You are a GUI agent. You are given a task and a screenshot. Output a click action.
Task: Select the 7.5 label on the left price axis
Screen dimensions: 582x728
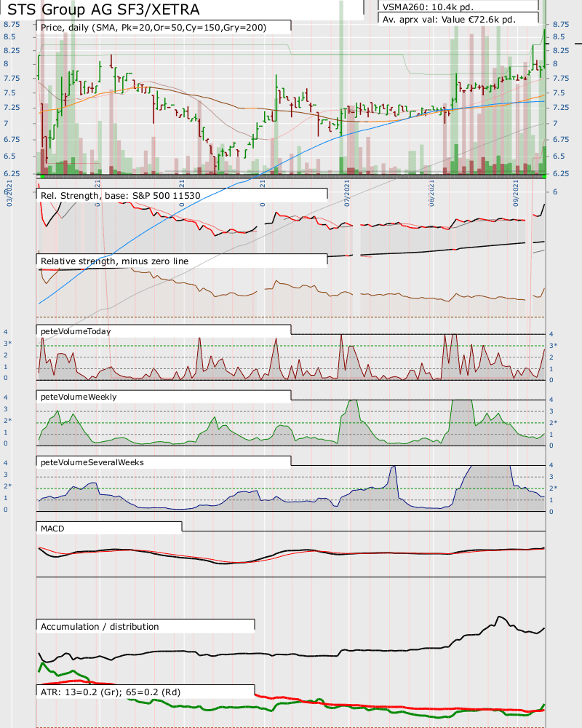pos(9,92)
